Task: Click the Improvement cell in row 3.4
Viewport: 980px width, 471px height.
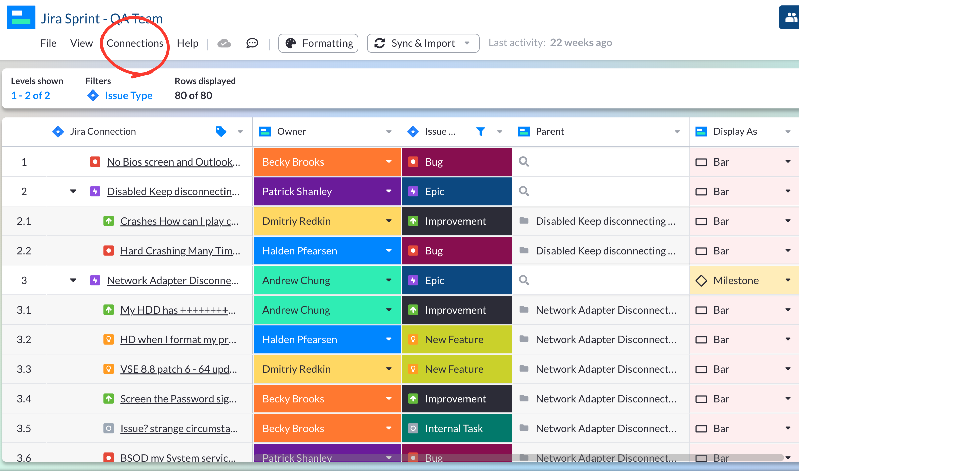Action: 456,399
